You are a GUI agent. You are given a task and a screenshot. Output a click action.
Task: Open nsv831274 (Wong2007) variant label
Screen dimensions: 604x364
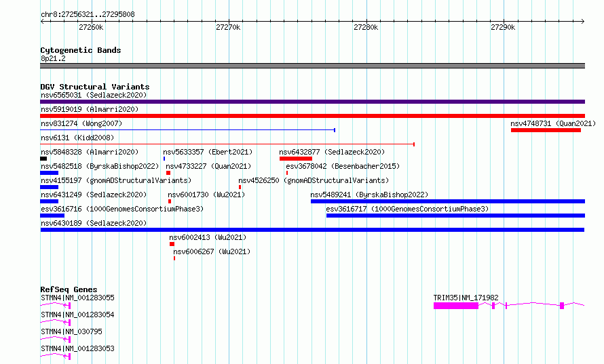tap(81, 123)
